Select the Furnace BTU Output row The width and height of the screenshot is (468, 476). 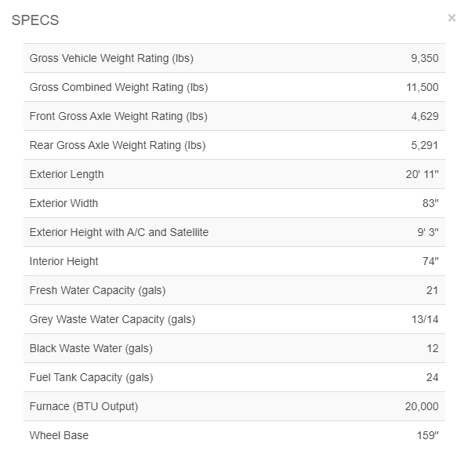[x=234, y=406]
